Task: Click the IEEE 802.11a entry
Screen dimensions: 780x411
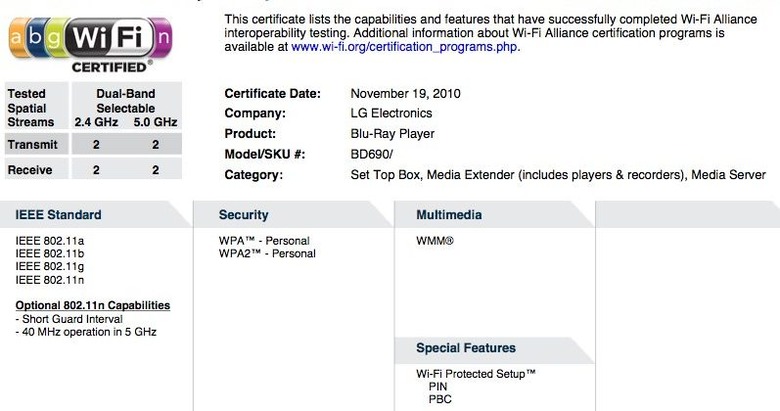Action: [x=49, y=241]
